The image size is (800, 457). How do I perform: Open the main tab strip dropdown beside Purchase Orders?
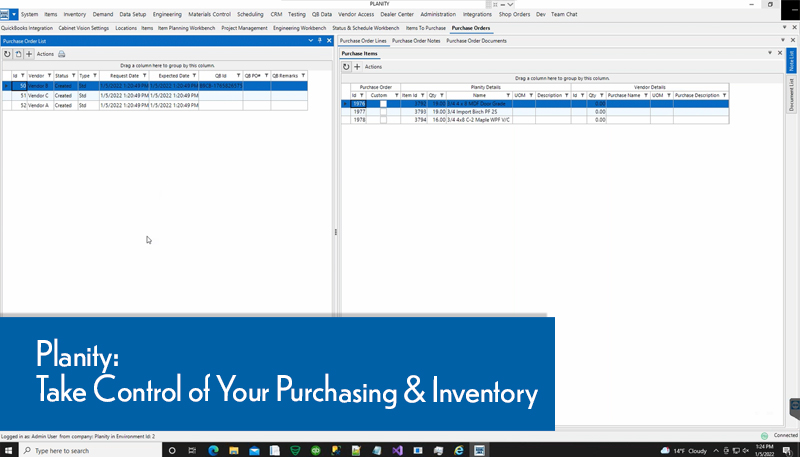pos(785,28)
